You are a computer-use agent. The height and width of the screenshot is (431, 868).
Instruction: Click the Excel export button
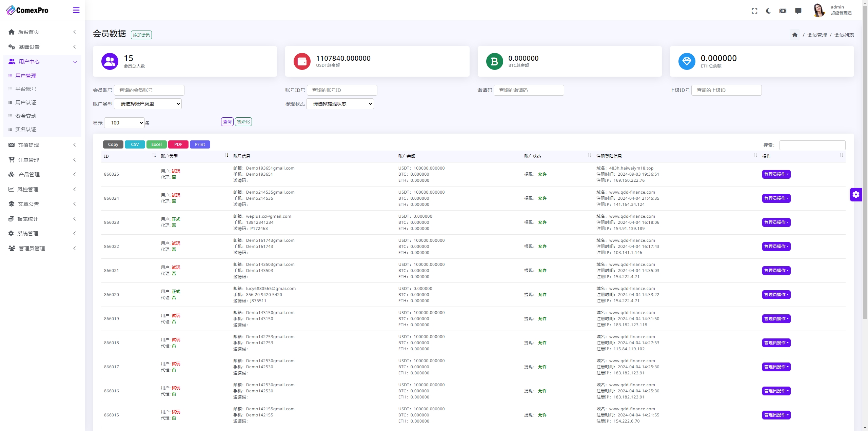click(156, 144)
